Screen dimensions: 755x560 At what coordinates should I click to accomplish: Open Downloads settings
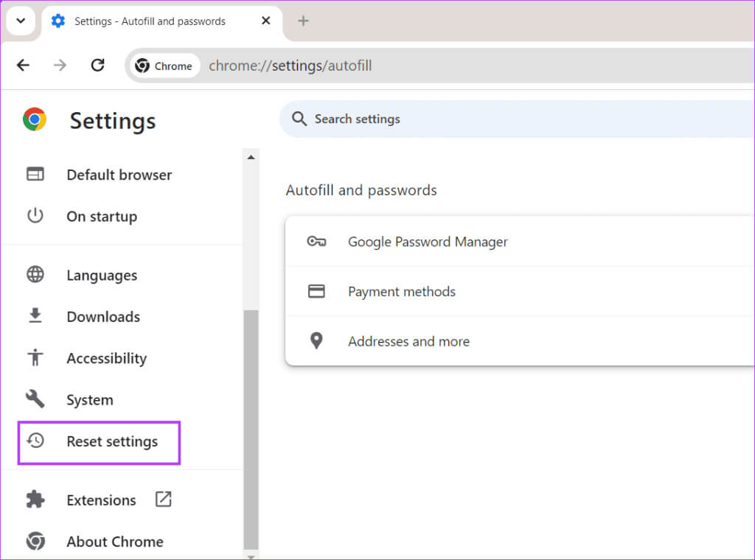(103, 316)
